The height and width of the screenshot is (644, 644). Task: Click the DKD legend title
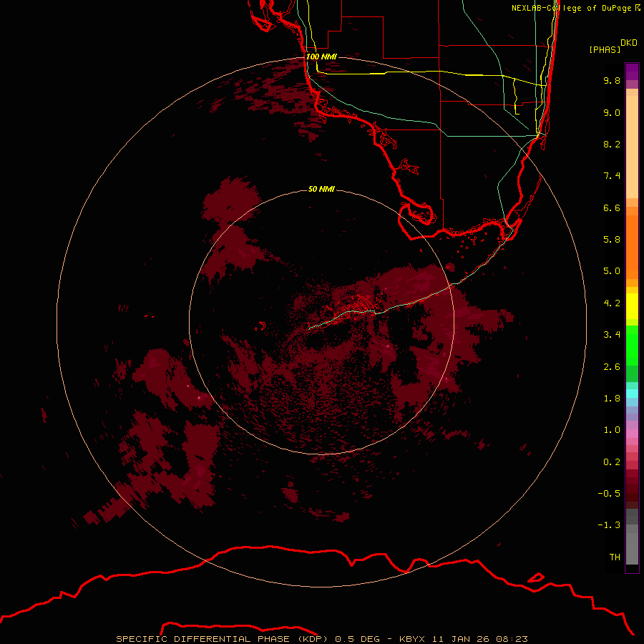pos(628,43)
